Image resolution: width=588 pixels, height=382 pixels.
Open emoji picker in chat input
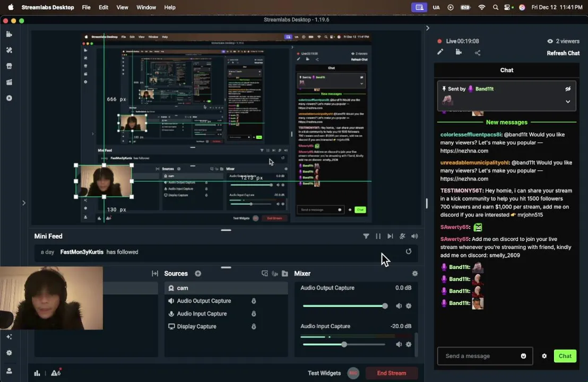(523, 356)
